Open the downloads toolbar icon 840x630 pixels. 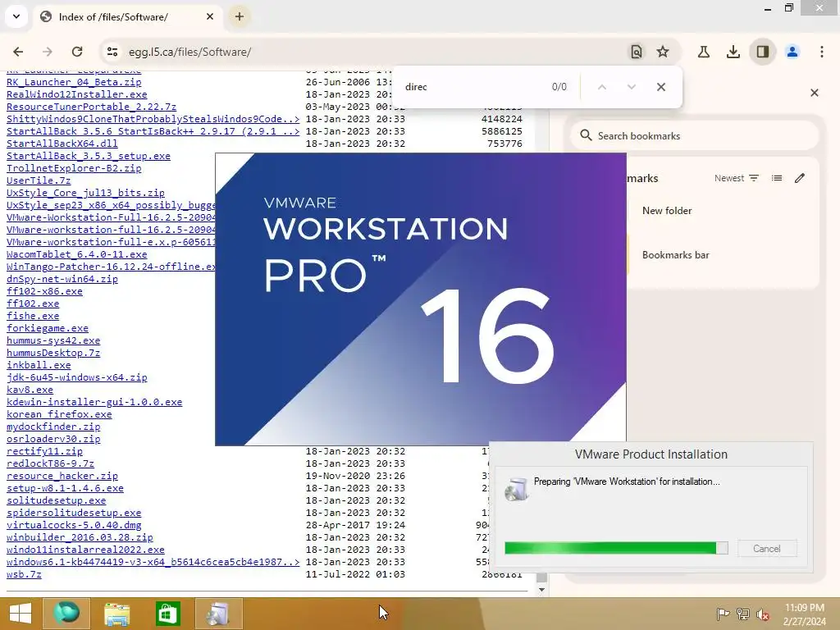point(733,52)
